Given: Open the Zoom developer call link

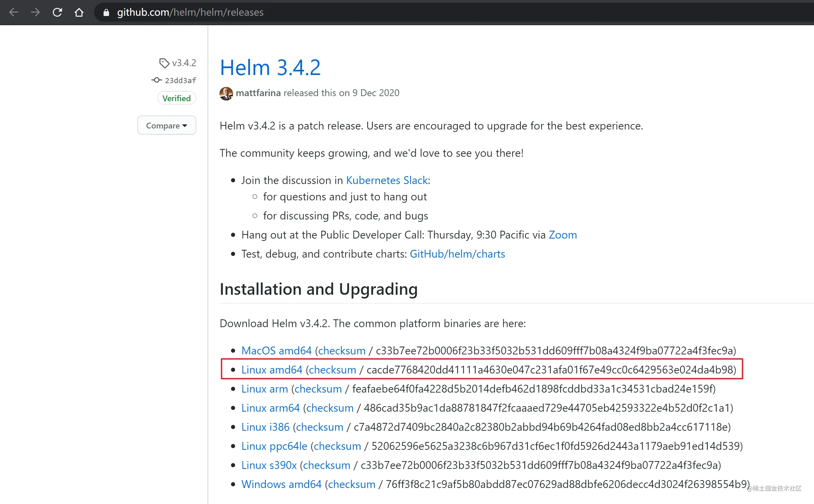Looking at the screenshot, I should (563, 235).
